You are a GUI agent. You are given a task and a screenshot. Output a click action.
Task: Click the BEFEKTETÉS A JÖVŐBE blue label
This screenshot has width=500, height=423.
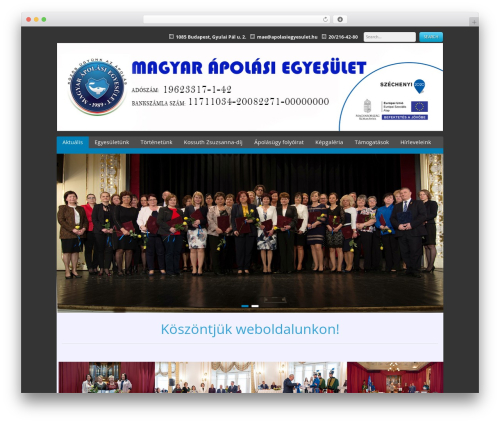[405, 117]
